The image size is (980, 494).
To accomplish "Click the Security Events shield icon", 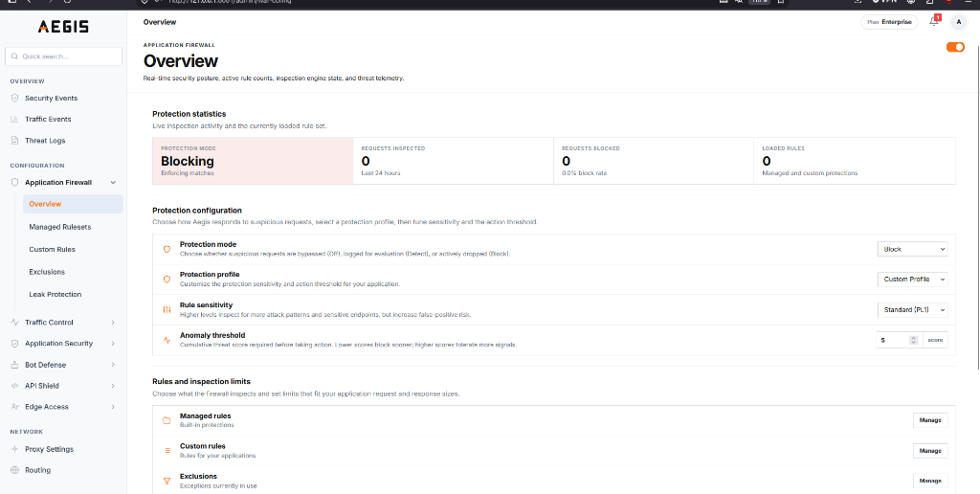I will 15,99.
